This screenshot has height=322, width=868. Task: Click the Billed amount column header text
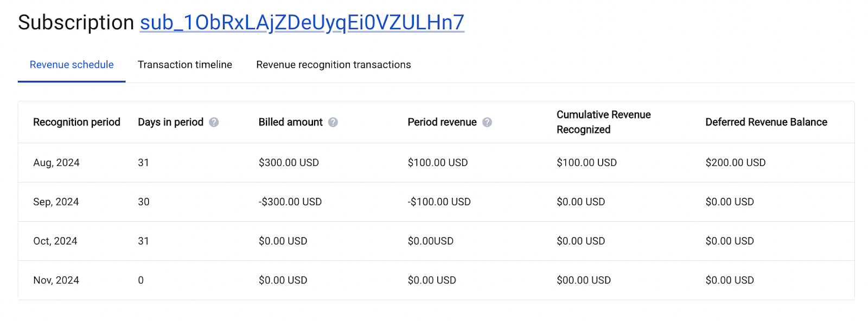pos(291,122)
